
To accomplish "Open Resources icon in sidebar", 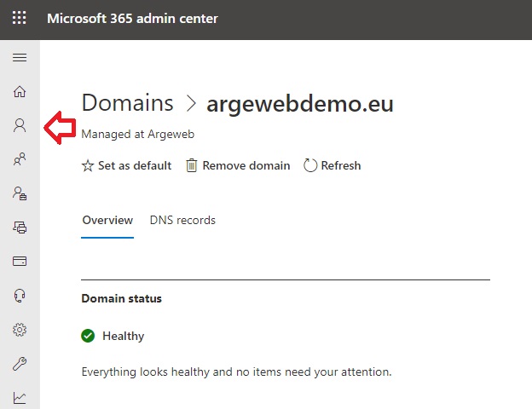I will [x=20, y=228].
